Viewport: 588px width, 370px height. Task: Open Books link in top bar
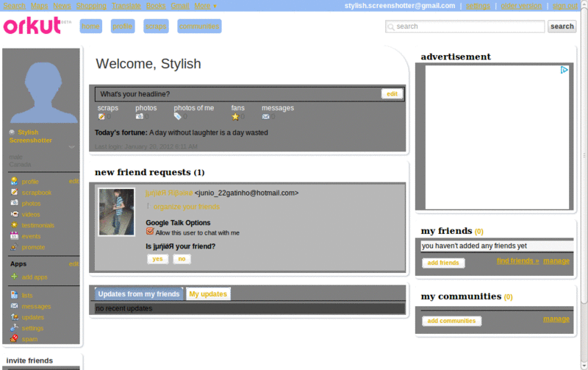click(x=156, y=6)
